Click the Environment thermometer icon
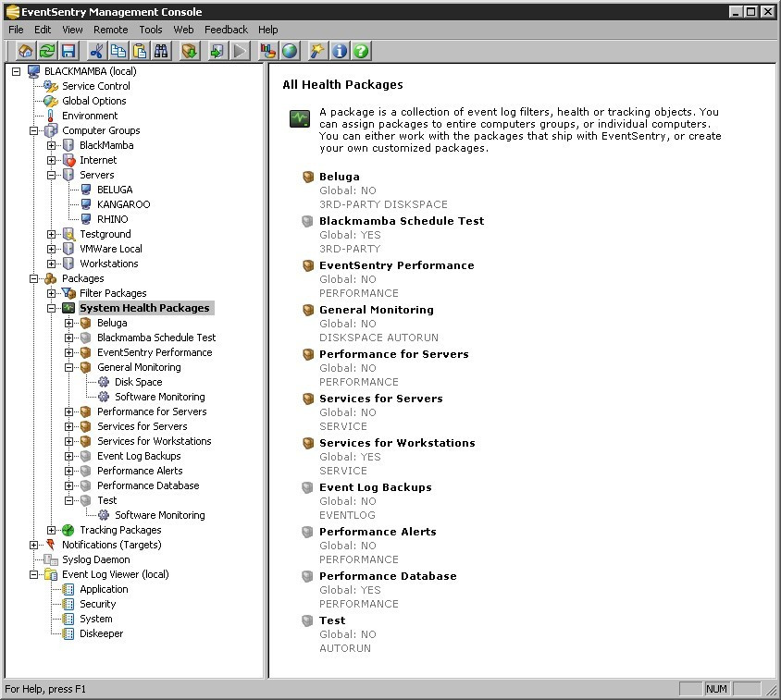781x700 pixels. pyautogui.click(x=50, y=116)
